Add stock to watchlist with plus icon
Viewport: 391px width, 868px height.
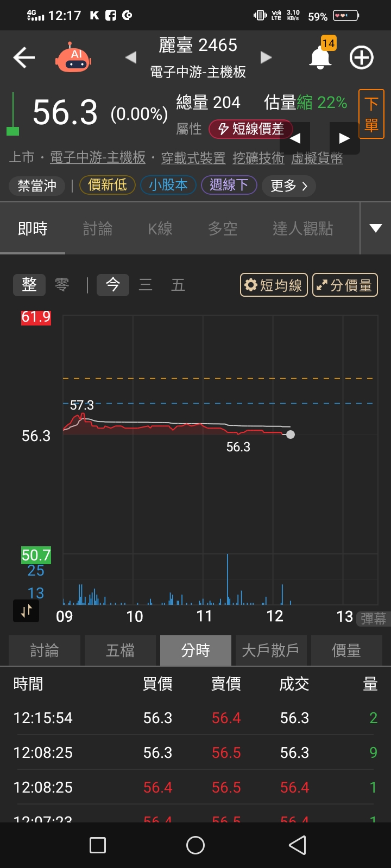pos(362,58)
